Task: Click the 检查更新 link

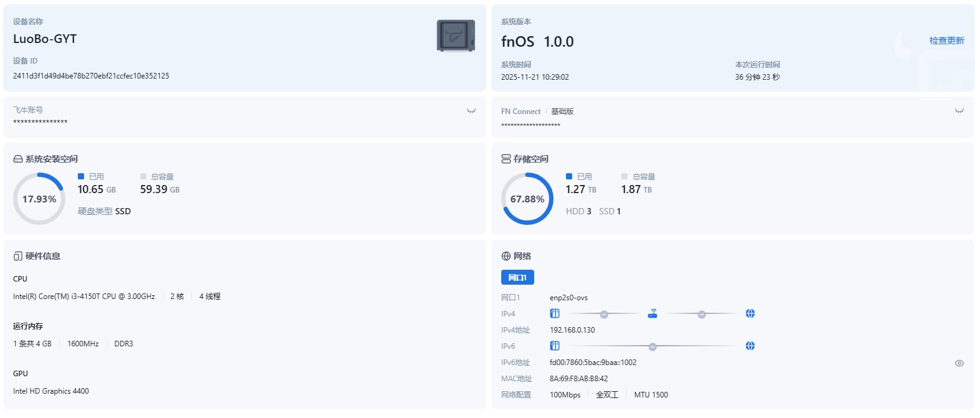Action: click(x=946, y=40)
